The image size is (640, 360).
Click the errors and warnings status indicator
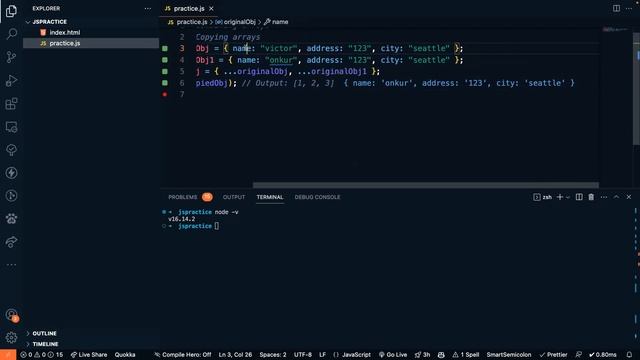pyautogui.click(x=42, y=355)
